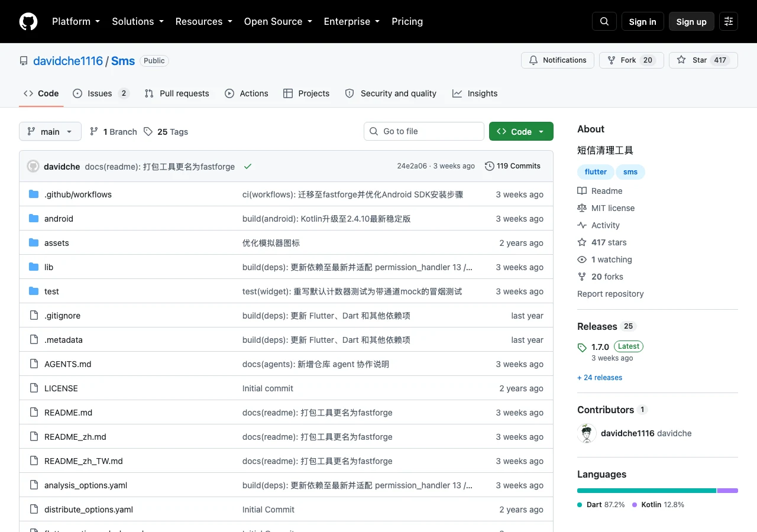Open the .metadata file
Image resolution: width=757 pixels, height=532 pixels.
pos(63,340)
